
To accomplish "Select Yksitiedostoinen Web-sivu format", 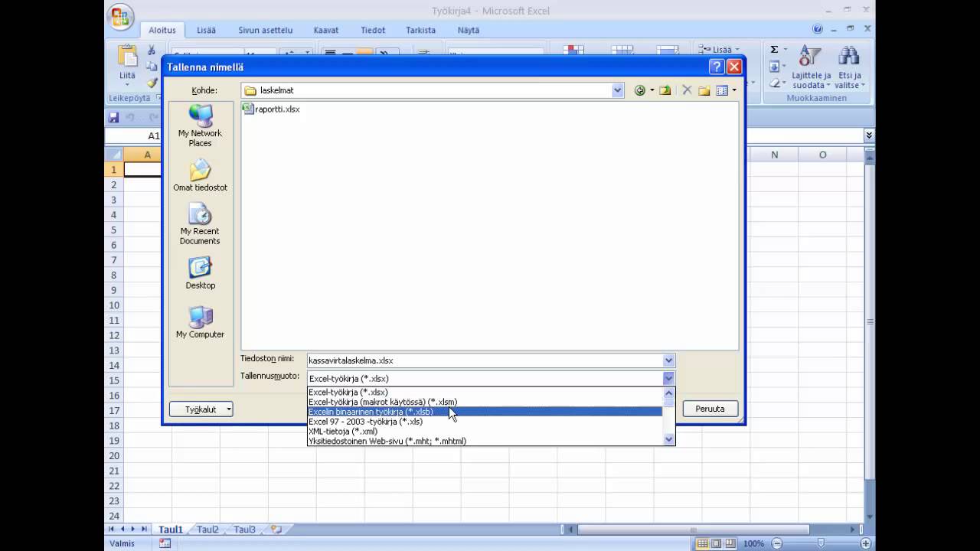I will click(x=485, y=441).
